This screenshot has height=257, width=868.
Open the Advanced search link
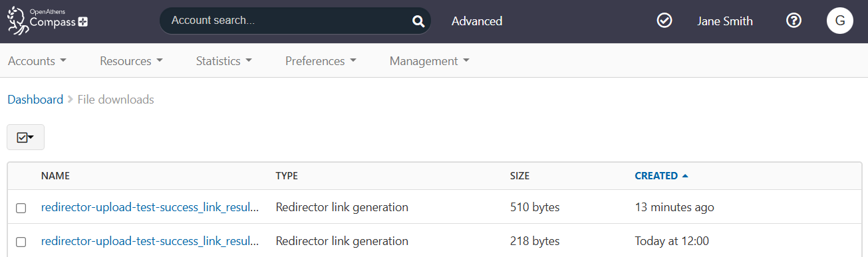tap(477, 21)
